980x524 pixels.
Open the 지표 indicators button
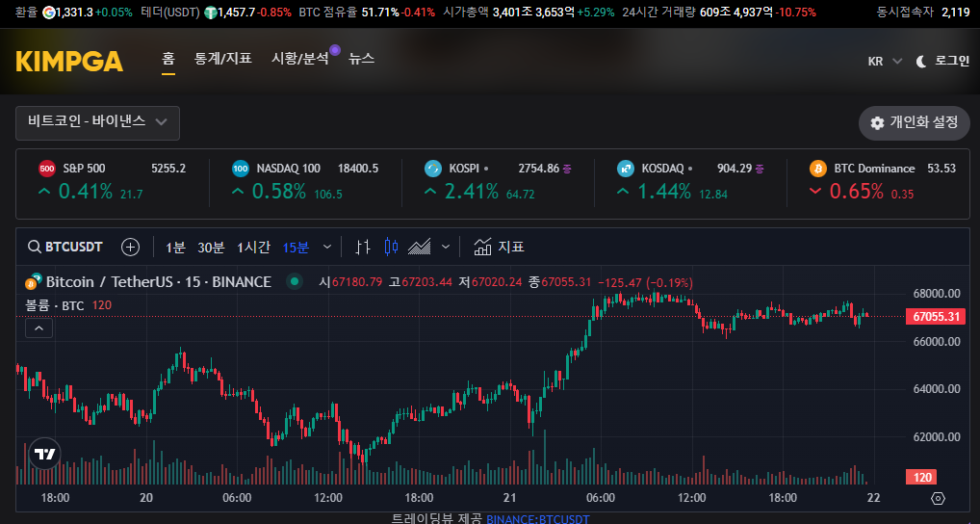[499, 247]
